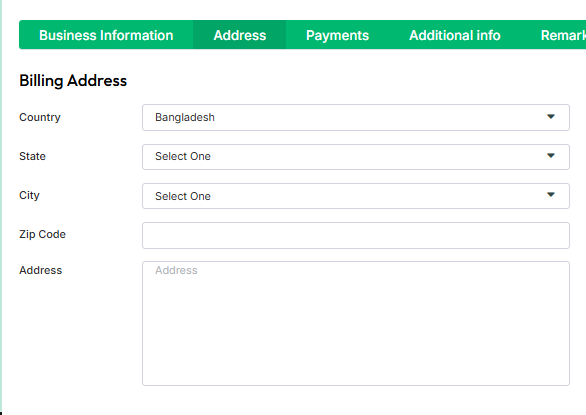586x415 pixels.
Task: Click the caret arrow in Country field
Action: point(550,117)
